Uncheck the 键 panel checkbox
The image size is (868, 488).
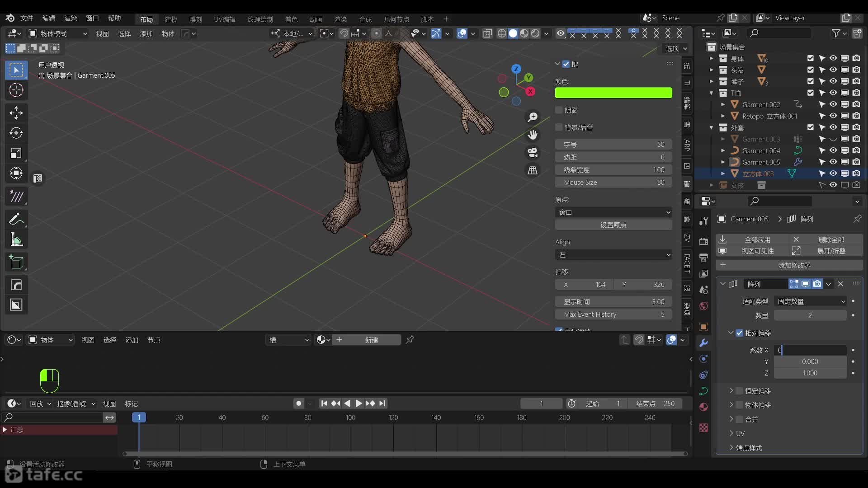point(566,64)
